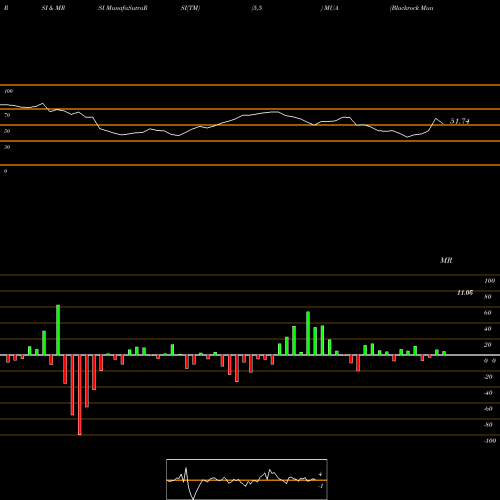
Task: Click the RSI value label 51.74
Action: (460, 121)
